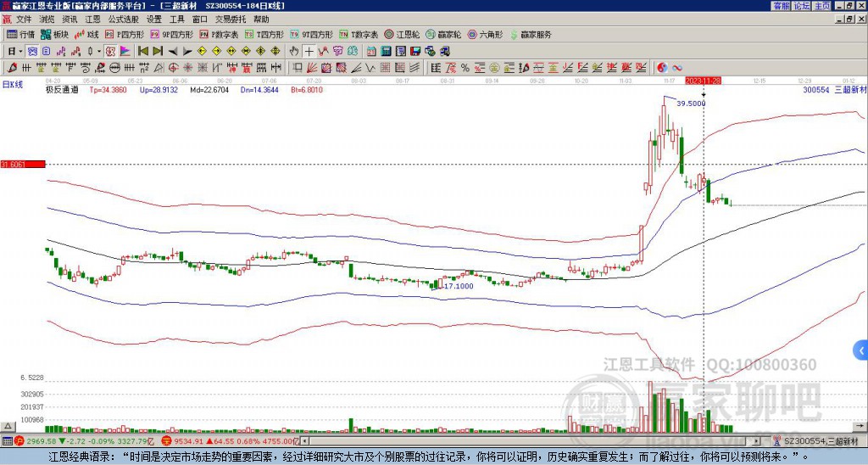
Task: Launch the 赢家轮 wheel tool
Action: pyautogui.click(x=444, y=34)
